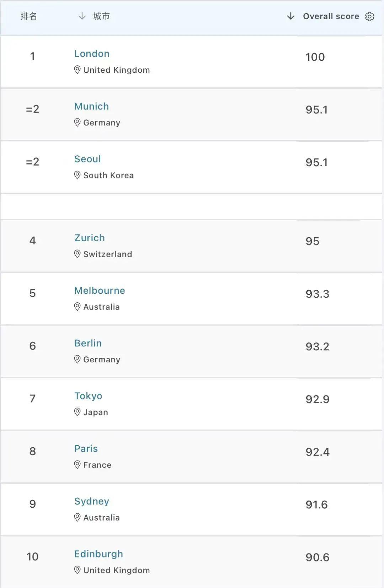Sort the table by 排名 column header
Viewport: 384px width, 588px height.
tap(29, 16)
